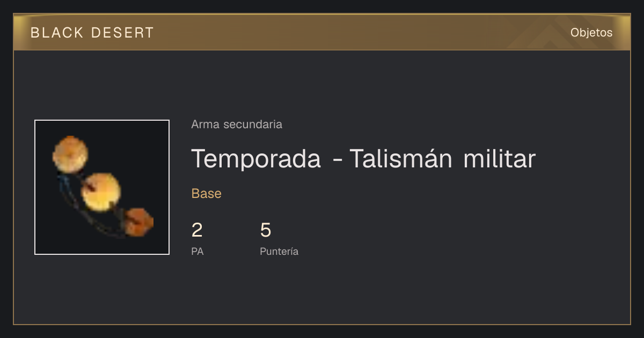Click the Puntería value number 5
644x338 pixels.
coord(266,230)
